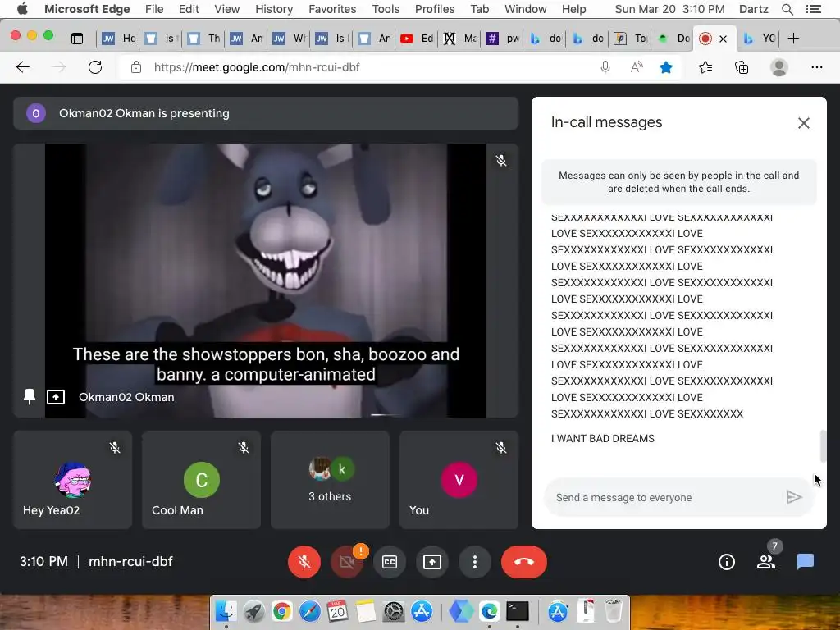Switch to the pw tab
The width and height of the screenshot is (840, 630).
[x=502, y=38]
